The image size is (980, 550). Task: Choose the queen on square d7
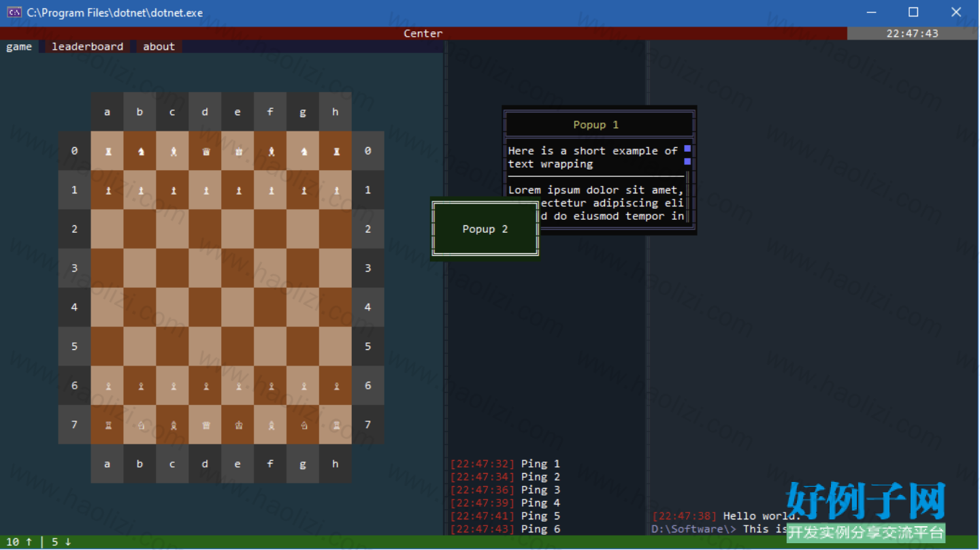pyautogui.click(x=206, y=425)
